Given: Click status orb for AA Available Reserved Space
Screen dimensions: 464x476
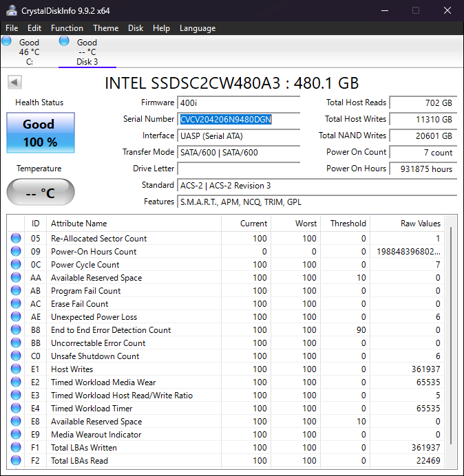Looking at the screenshot, I should pos(16,277).
